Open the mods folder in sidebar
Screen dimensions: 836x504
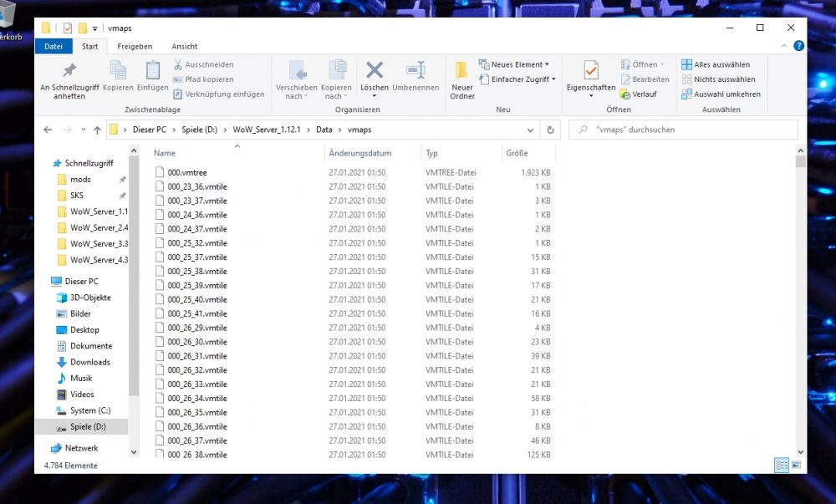point(80,180)
